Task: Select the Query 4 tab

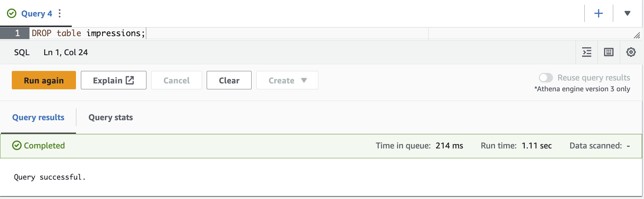Action: (36, 13)
